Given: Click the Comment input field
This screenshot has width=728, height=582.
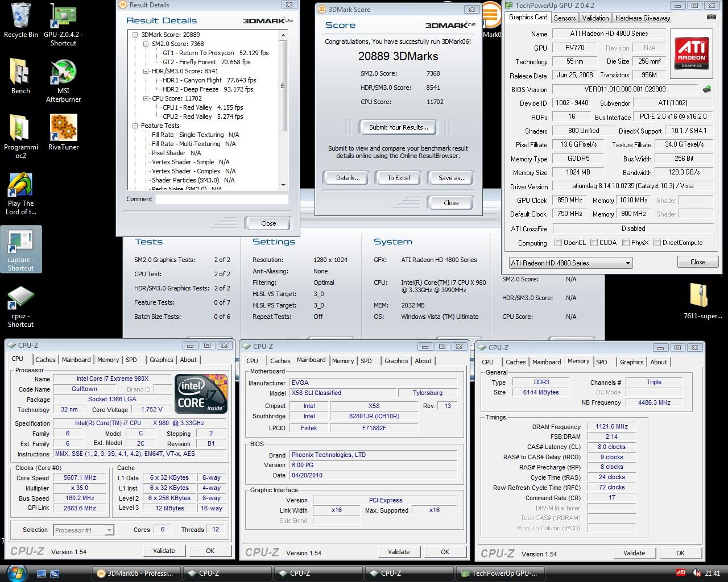Looking at the screenshot, I should click(222, 199).
